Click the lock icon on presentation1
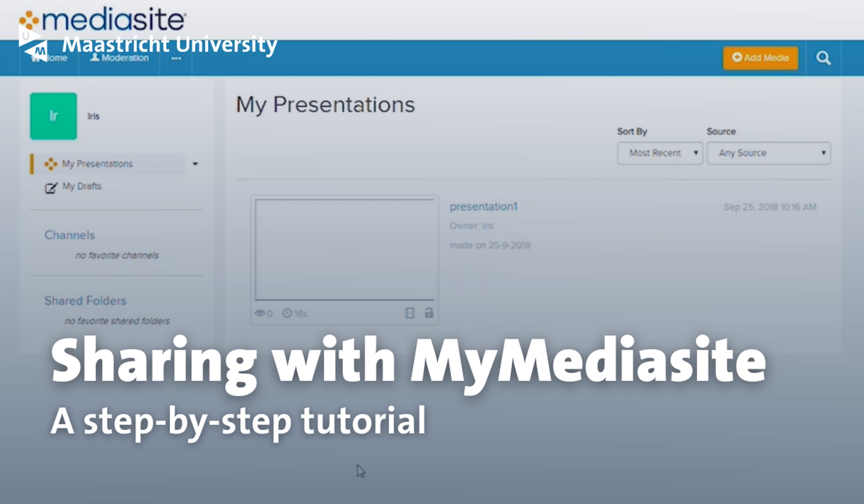The image size is (864, 504). tap(429, 312)
